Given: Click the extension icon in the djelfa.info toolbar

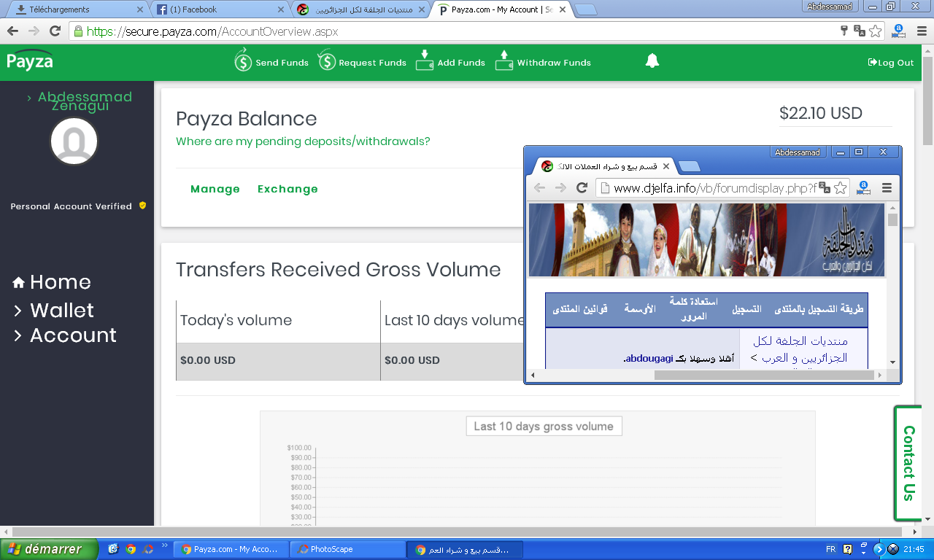Looking at the screenshot, I should pyautogui.click(x=864, y=187).
